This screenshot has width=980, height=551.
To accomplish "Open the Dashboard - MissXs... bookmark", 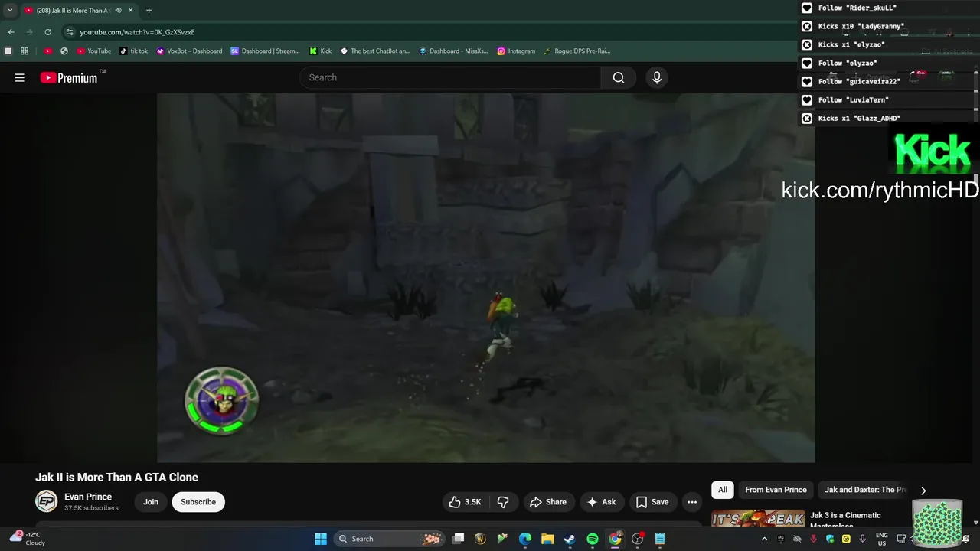I will (453, 51).
